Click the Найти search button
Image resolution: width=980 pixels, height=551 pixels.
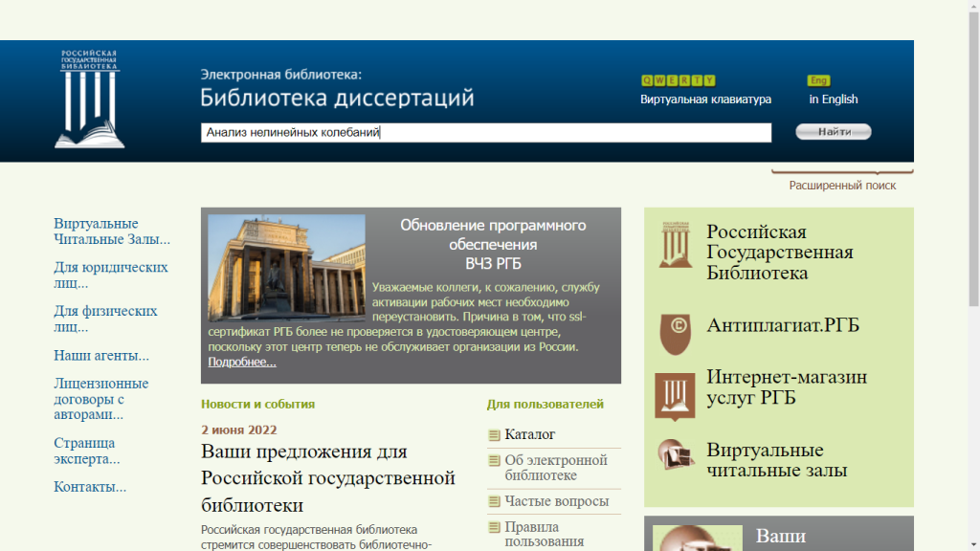[x=834, y=132]
